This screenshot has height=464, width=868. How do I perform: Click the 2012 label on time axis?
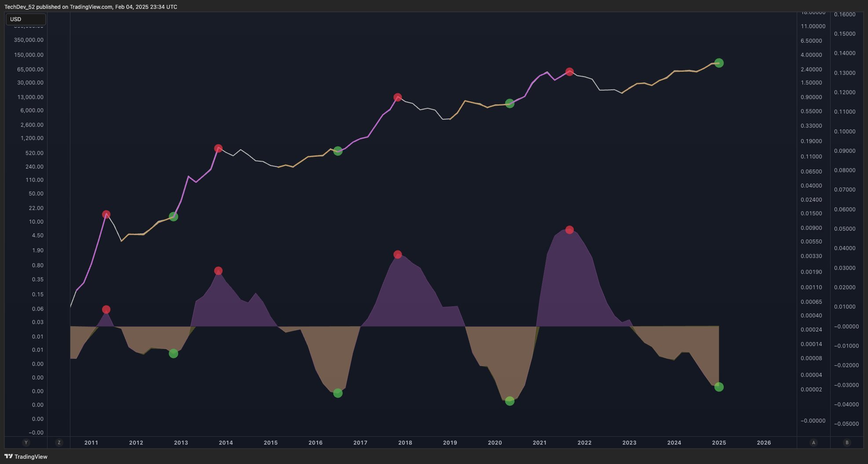pos(136,443)
